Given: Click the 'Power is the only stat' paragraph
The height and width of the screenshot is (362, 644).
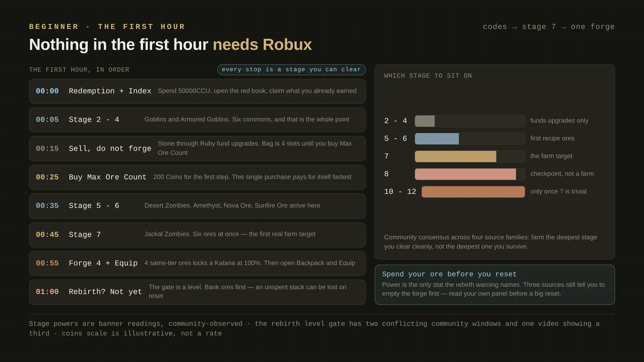Looking at the screenshot, I should click(493, 289).
